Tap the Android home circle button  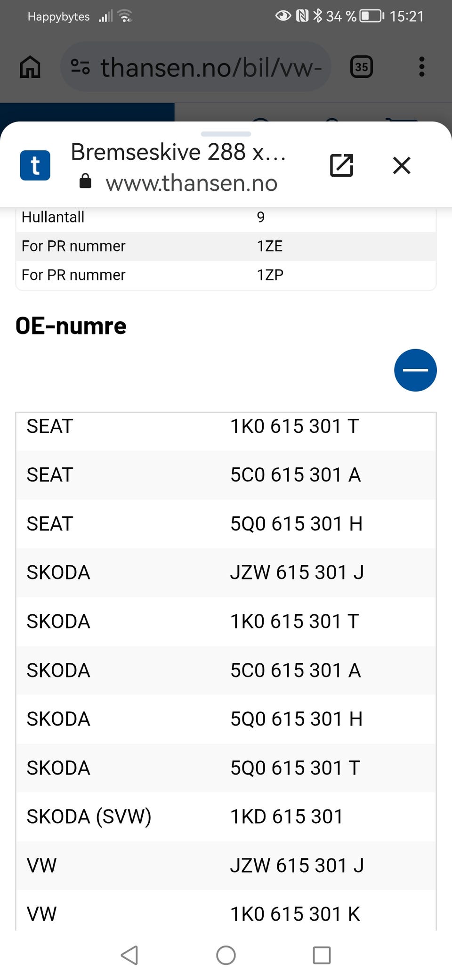coord(226,955)
